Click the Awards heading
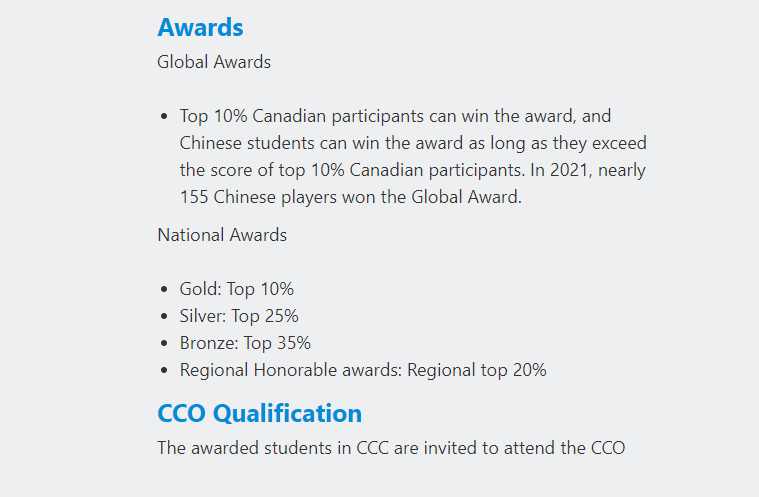The height and width of the screenshot is (497, 759). click(x=200, y=27)
